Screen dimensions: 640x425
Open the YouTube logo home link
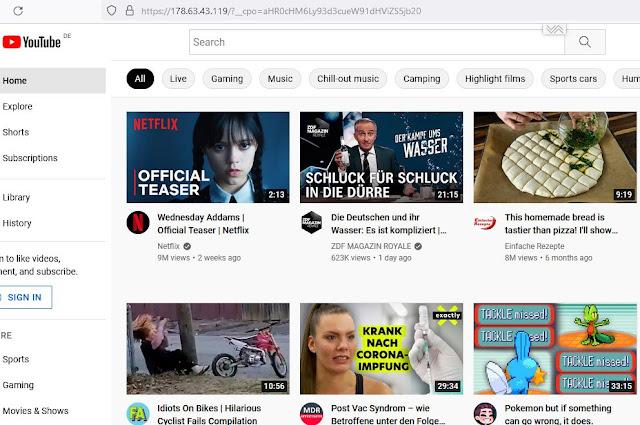tap(32, 42)
